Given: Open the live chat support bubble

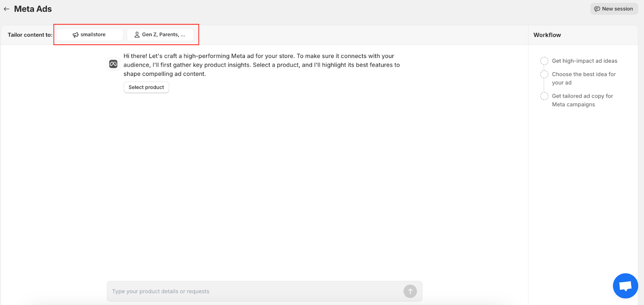Looking at the screenshot, I should point(625,286).
